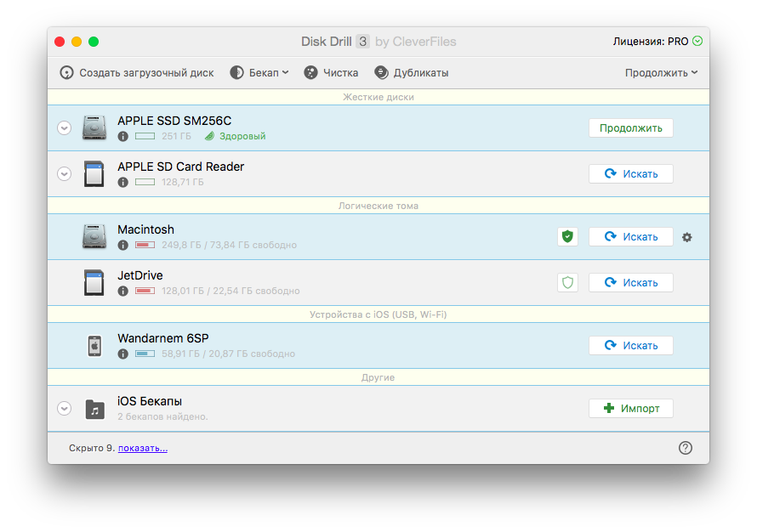Click the Продолжить button for APPLE SSD

point(630,128)
